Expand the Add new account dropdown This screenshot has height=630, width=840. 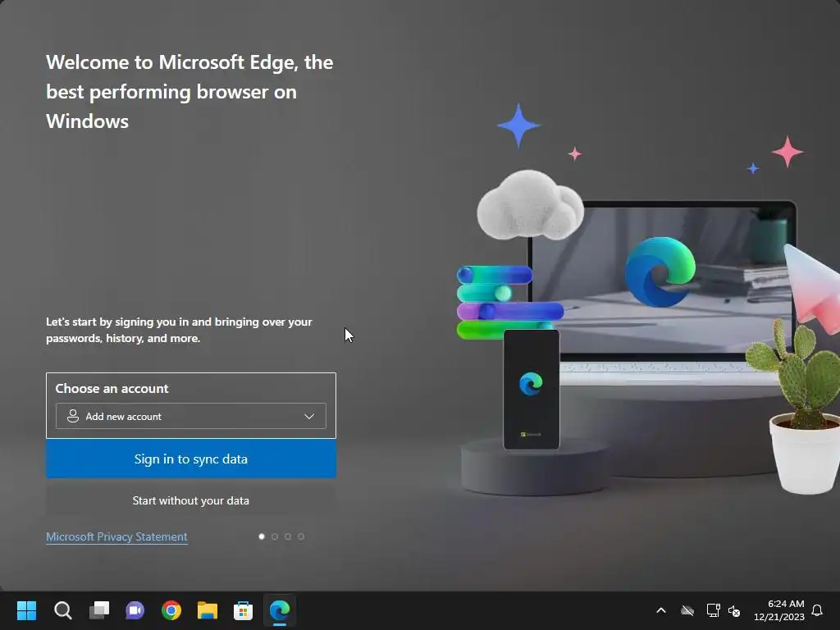click(190, 416)
